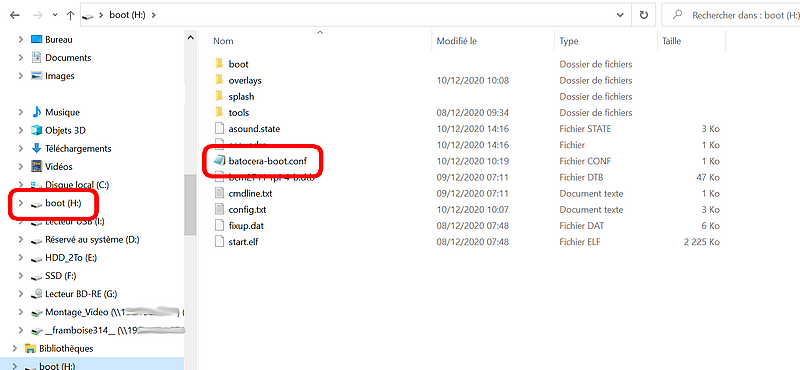Select the file name start.elf

tap(243, 242)
